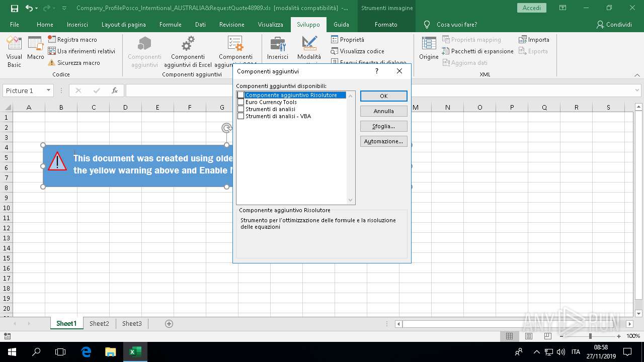This screenshot has height=362, width=644.
Task: Customize quick access toolbar dropdown
Action: click(64, 8)
